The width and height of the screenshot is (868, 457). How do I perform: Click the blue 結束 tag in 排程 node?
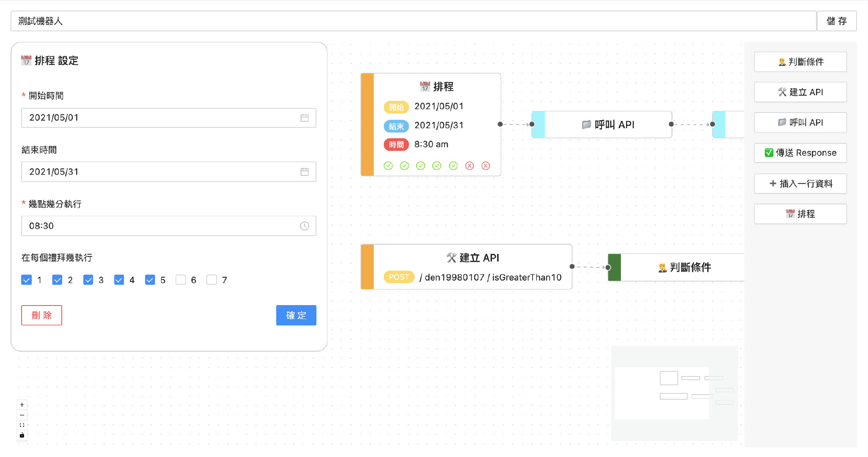pyautogui.click(x=396, y=126)
